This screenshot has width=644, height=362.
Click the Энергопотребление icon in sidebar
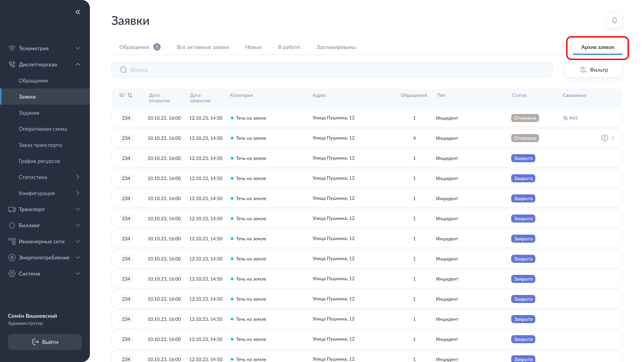(12, 258)
